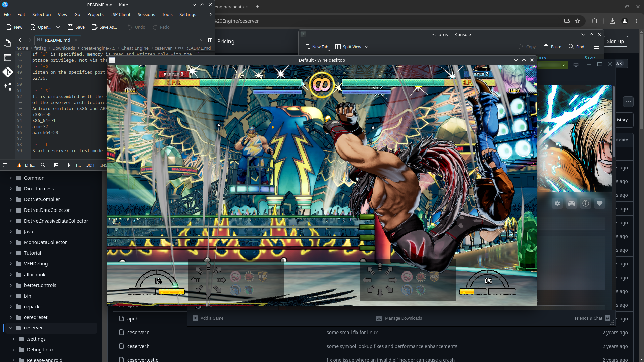Click the Wine desktop window menu icon

click(x=112, y=60)
